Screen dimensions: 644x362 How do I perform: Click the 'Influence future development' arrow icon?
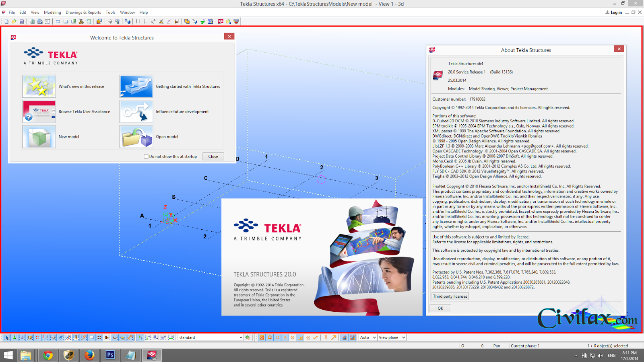coord(136,112)
